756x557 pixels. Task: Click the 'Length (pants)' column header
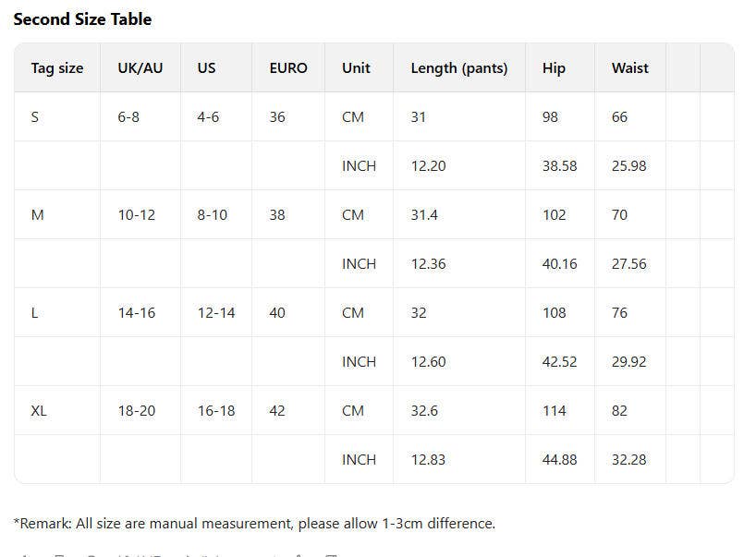tap(459, 68)
